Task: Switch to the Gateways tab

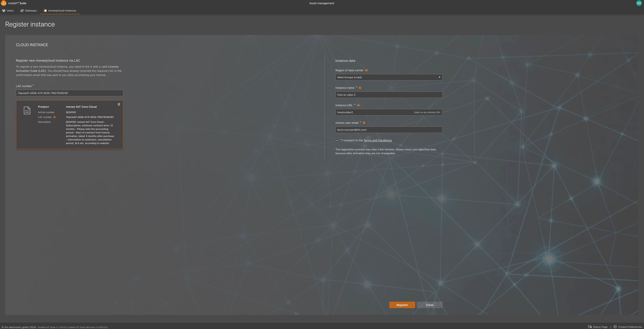Action: pyautogui.click(x=29, y=11)
